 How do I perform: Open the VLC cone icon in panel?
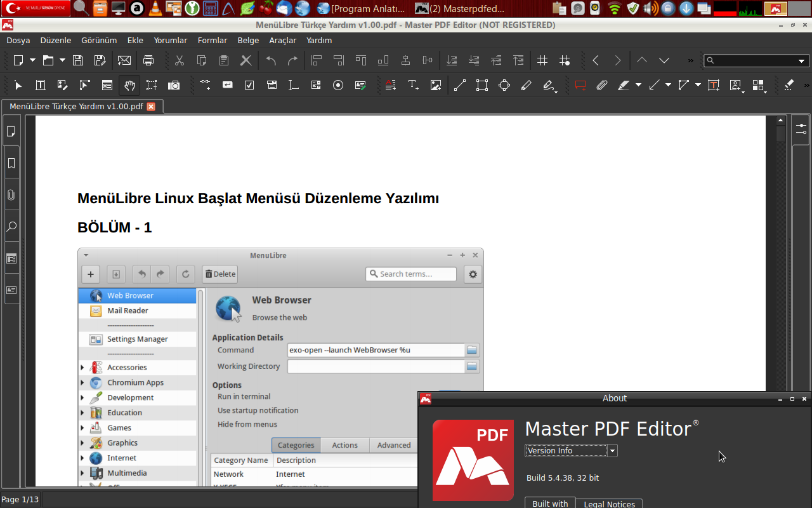coord(155,8)
